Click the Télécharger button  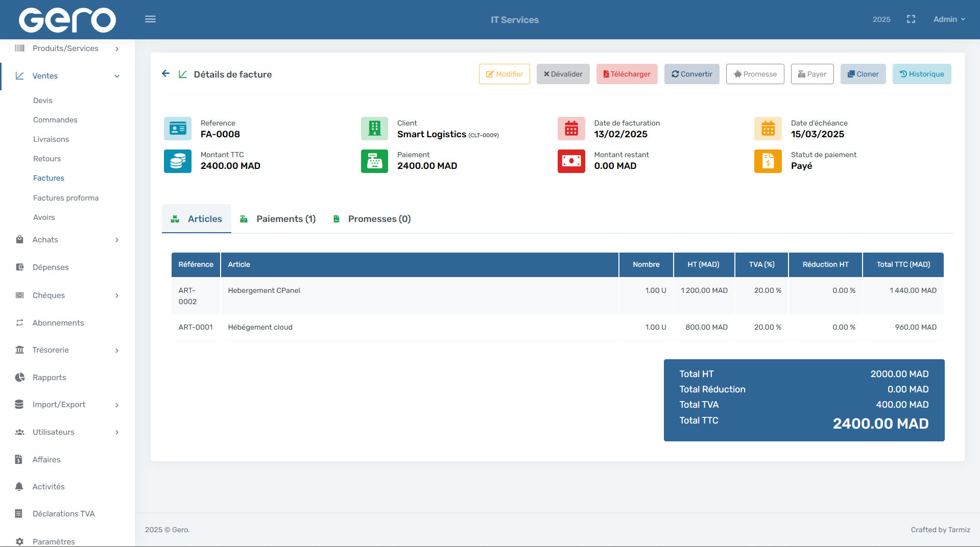(627, 74)
